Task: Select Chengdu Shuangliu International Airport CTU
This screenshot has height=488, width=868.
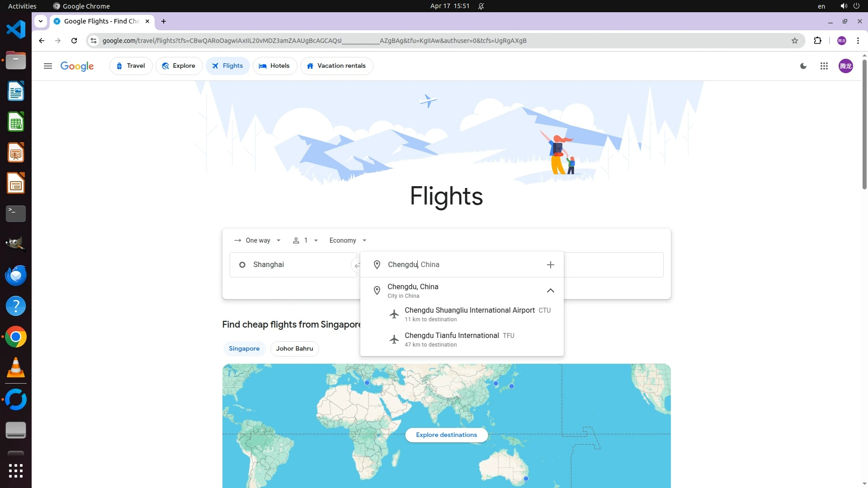Action: click(469, 314)
